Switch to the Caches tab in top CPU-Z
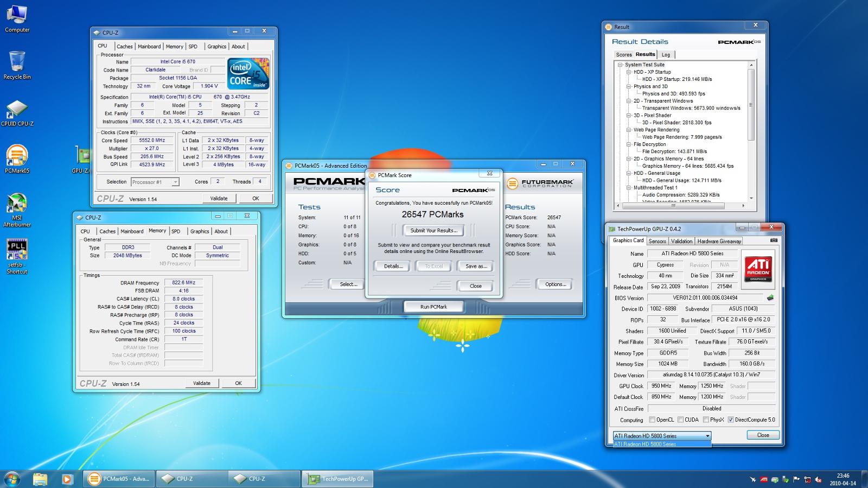This screenshot has width=868, height=488. click(124, 47)
